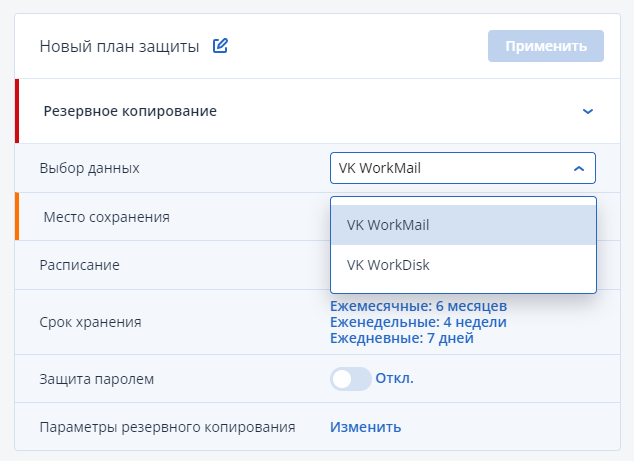
Task: Select the Расписание row label
Action: [80, 265]
